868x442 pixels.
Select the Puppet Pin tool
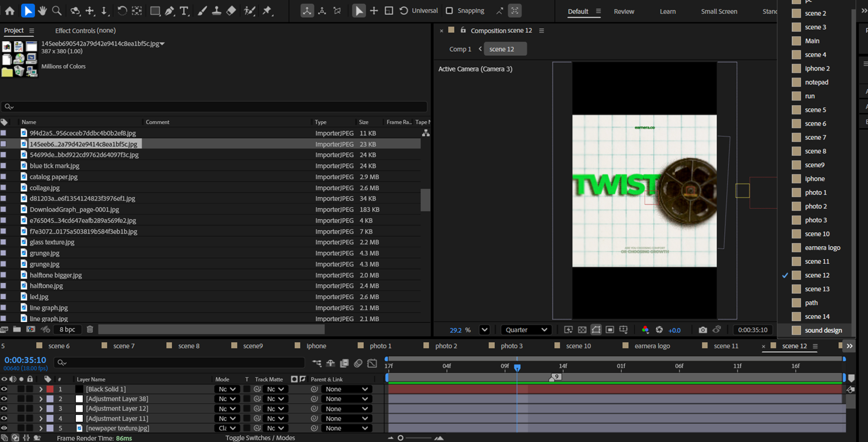click(267, 11)
